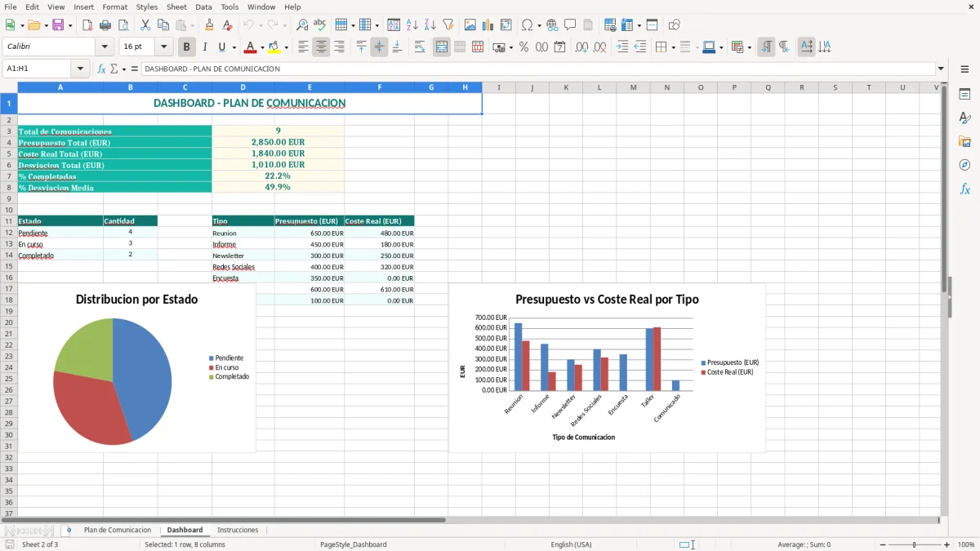Run the spelling check
The height and width of the screenshot is (551, 980).
320,25
